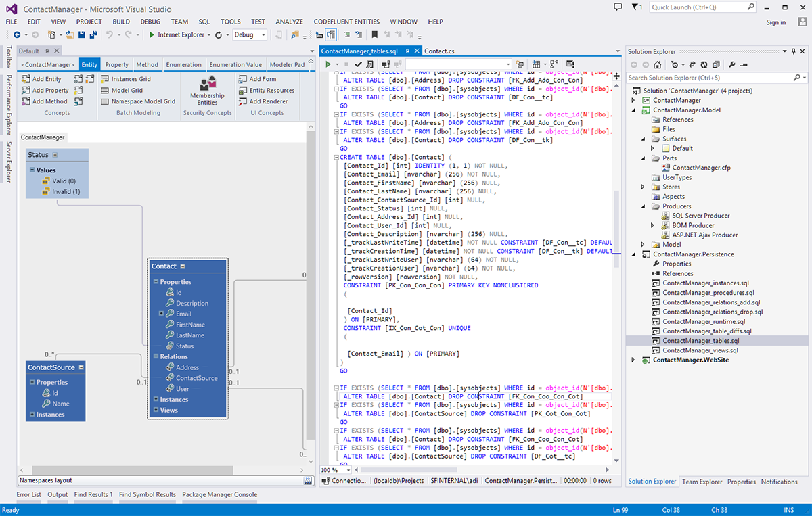Viewport: 812px width, 516px height.
Task: Pin the Solution Explorer panel
Action: tap(793, 51)
